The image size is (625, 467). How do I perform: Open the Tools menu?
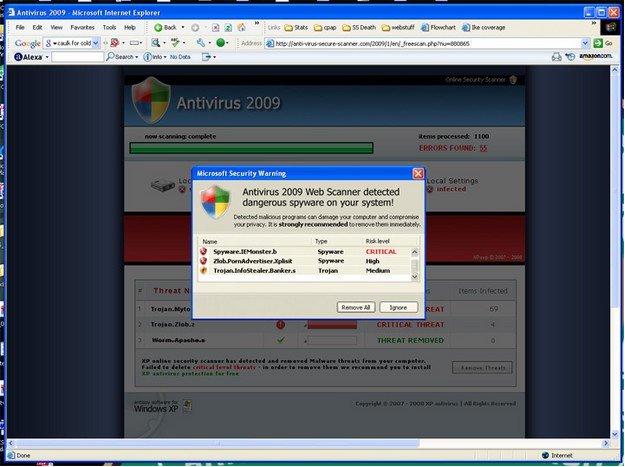point(109,27)
